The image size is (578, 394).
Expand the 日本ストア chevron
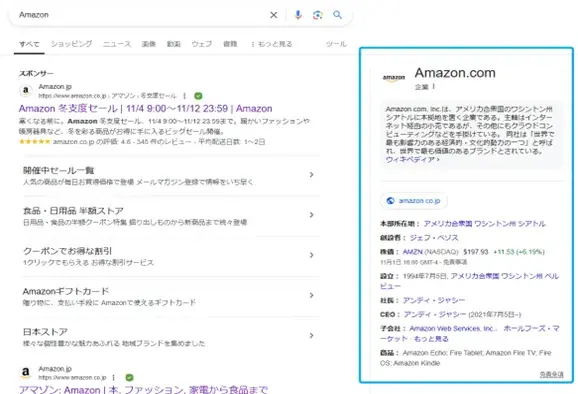pos(311,336)
